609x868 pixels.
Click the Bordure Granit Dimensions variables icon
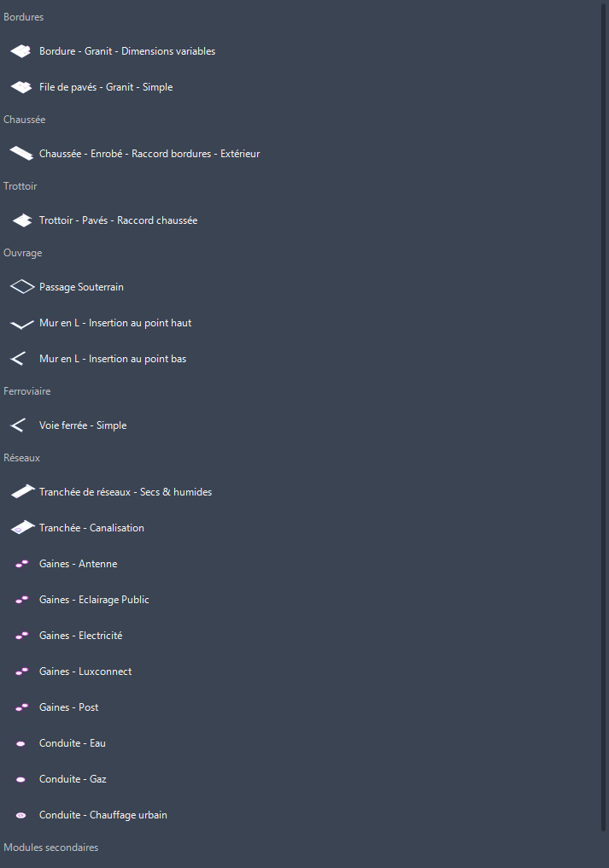[20, 51]
